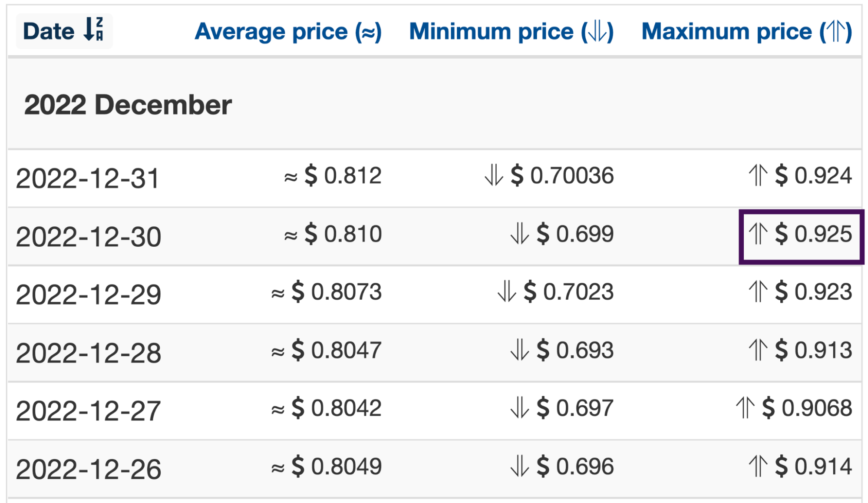The image size is (868, 503).
Task: Sort by Minimum price column header
Action: (512, 32)
